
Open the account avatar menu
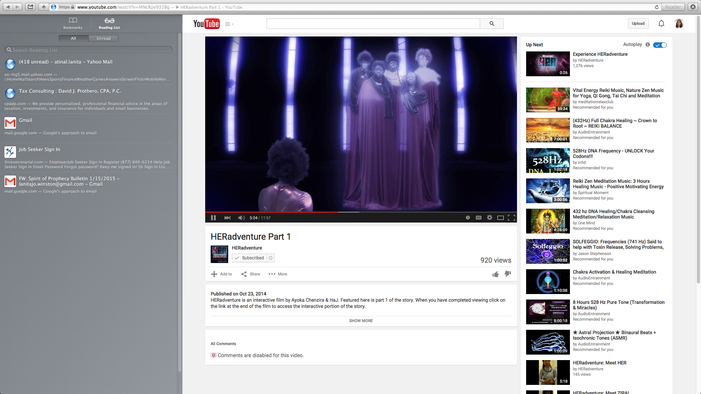679,24
